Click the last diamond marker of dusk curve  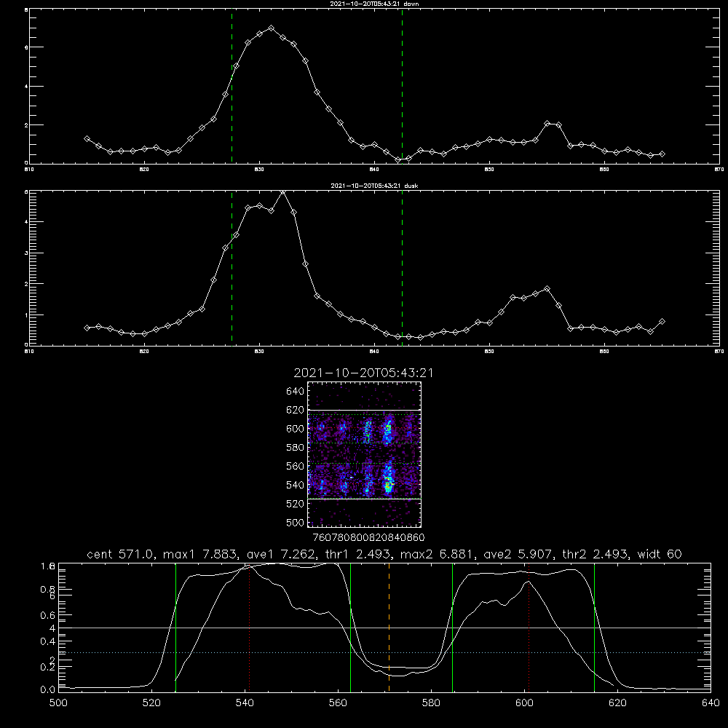click(x=662, y=321)
